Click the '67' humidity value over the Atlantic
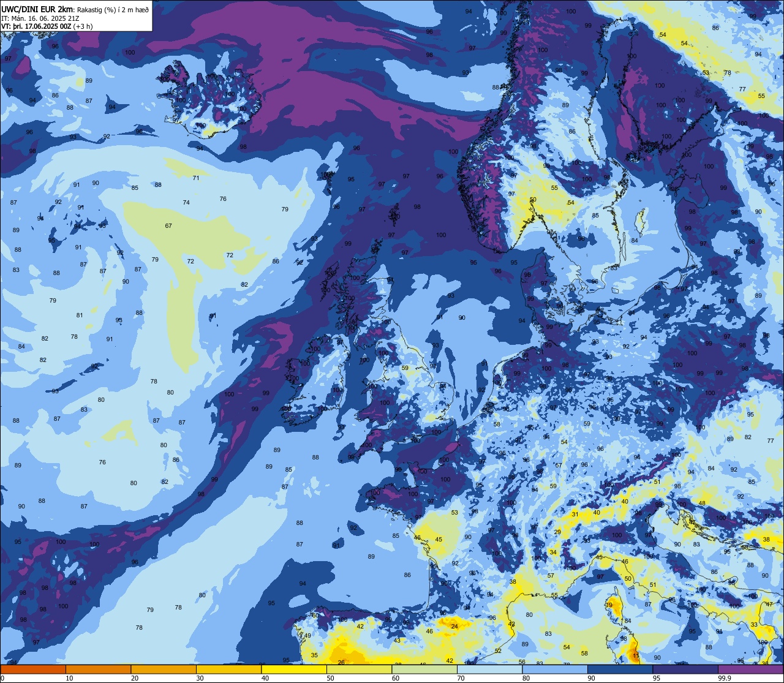Image resolution: width=784 pixels, height=683 pixels. 168,226
